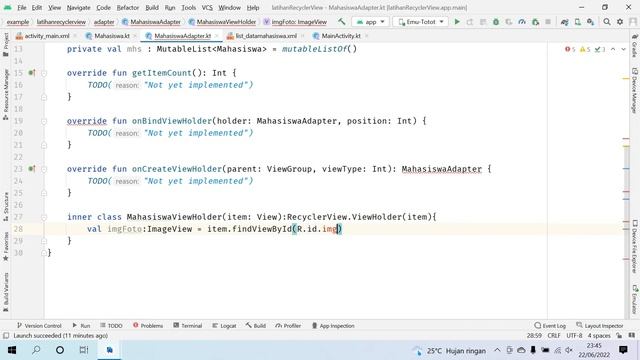This screenshot has height=360, width=640.
Task: Go to next highlighted error arrow
Action: (x=623, y=49)
